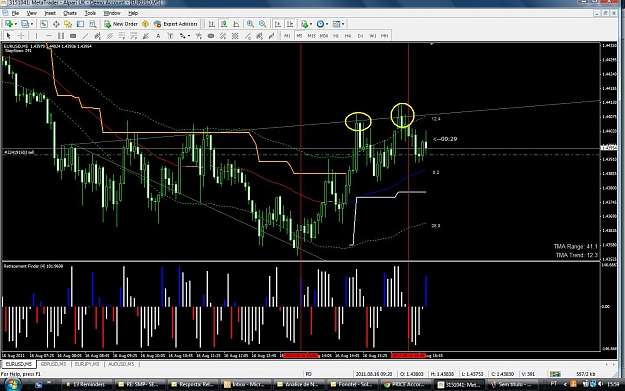This screenshot has height=391, width=625.
Task: Expand the Periods dropdown arrow
Action: [327, 24]
